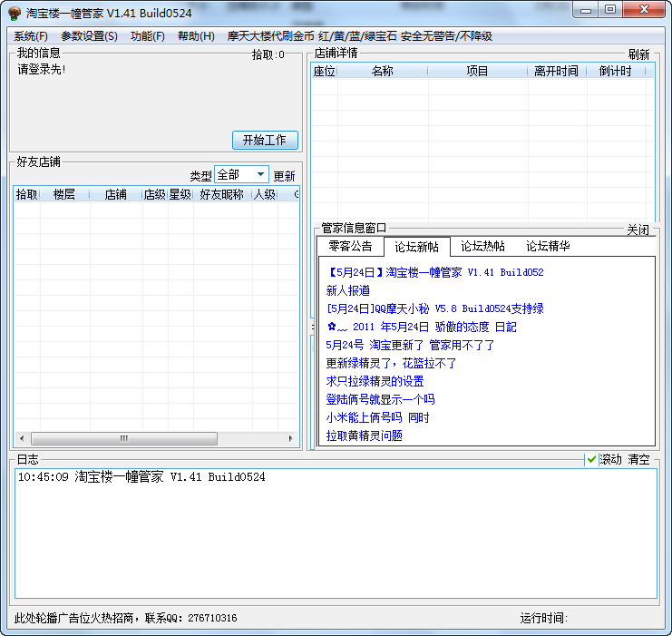
Task: Switch to the 论坛精华 tab
Action: [x=548, y=246]
